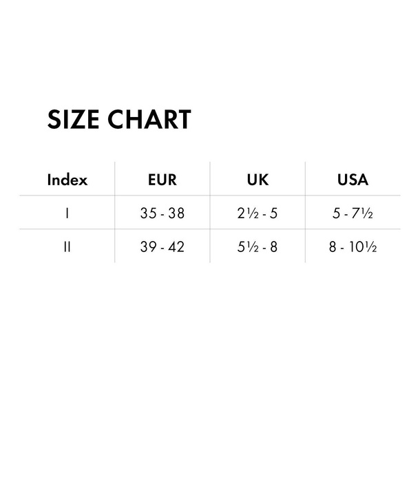Click the USA 8 - 10½ cell
Viewport: 420px width, 504px height.
pos(353,247)
